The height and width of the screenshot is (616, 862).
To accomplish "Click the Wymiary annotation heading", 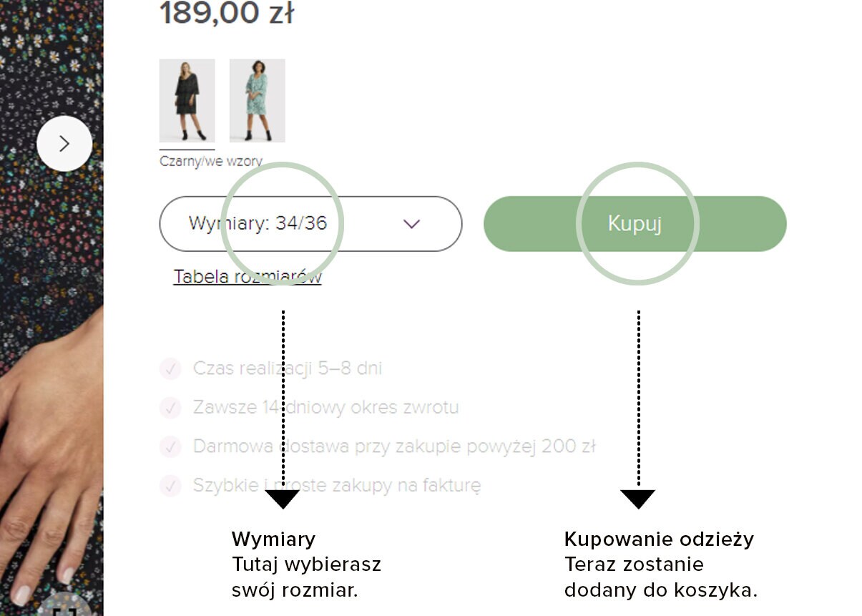I will click(x=273, y=539).
